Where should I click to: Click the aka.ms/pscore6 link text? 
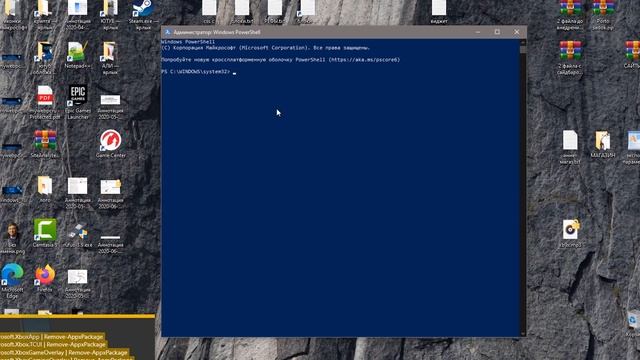tap(364, 60)
